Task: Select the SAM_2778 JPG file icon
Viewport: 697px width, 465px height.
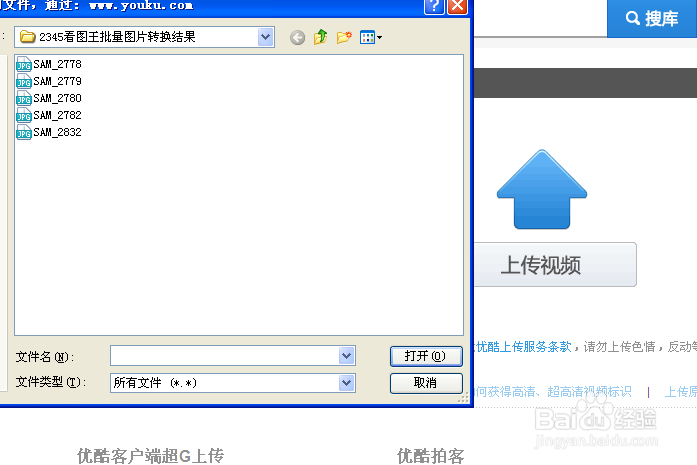Action: tap(24, 64)
